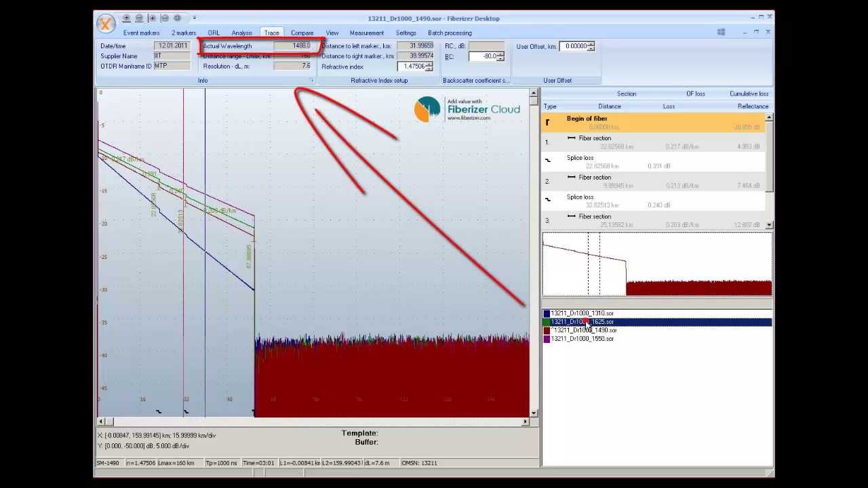The height and width of the screenshot is (488, 868).
Task: Click the Distance column header
Action: tap(610, 106)
